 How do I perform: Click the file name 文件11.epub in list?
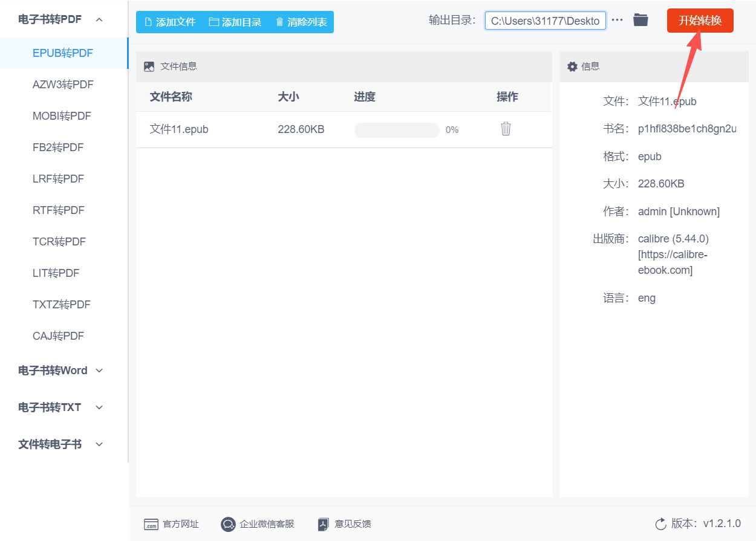pyautogui.click(x=179, y=129)
